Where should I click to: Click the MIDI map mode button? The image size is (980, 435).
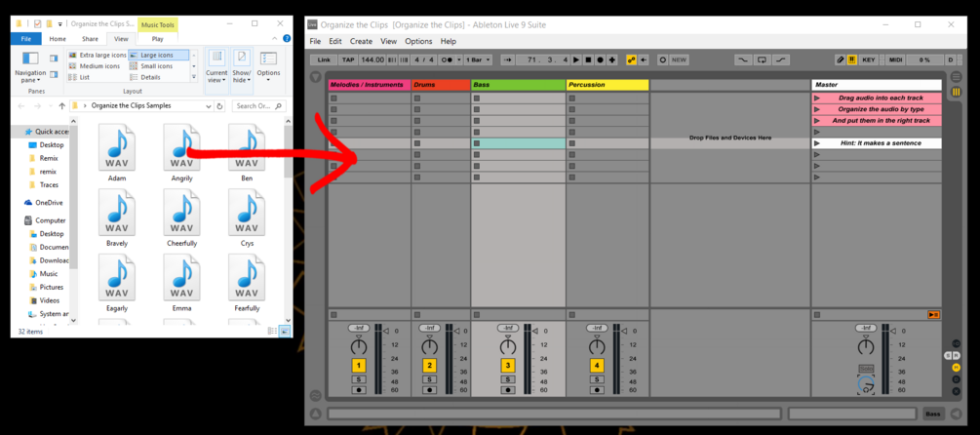(895, 60)
